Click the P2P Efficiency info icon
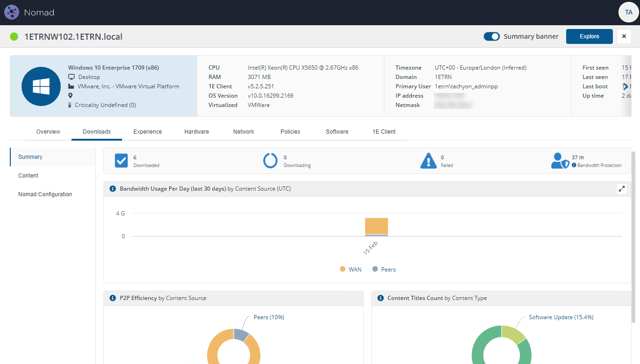 113,298
